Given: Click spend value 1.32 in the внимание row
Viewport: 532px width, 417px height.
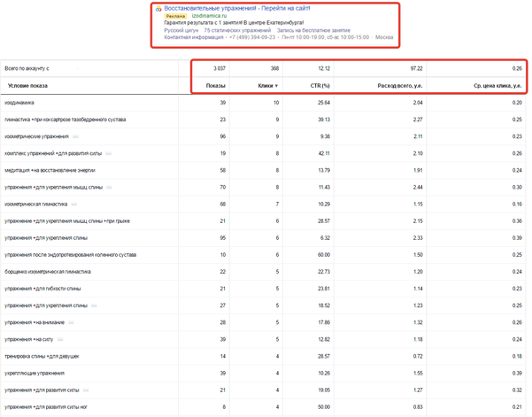Looking at the screenshot, I should tap(418, 322).
